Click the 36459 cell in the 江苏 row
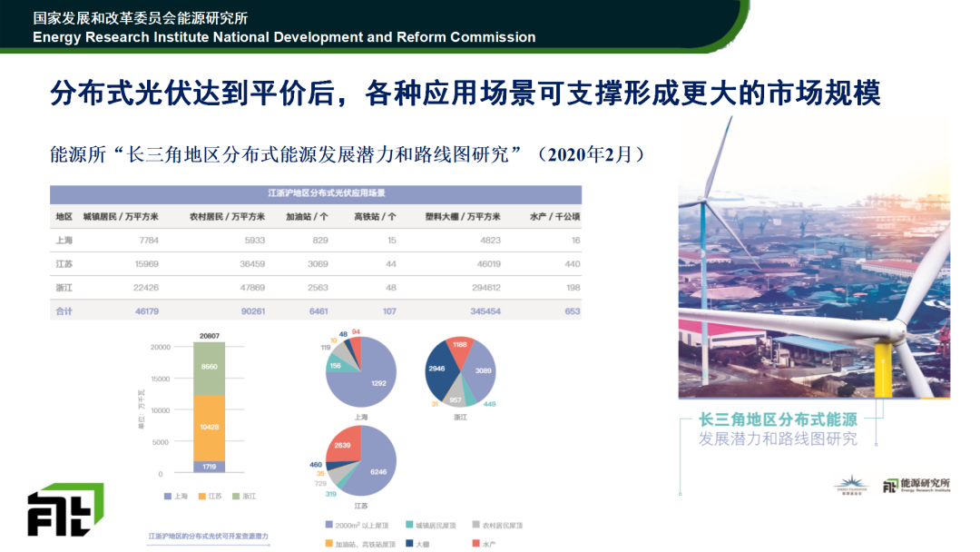The width and height of the screenshot is (980, 552). tap(252, 264)
